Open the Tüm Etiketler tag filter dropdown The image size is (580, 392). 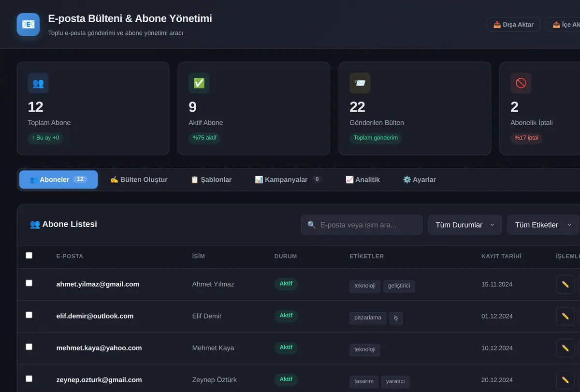pyautogui.click(x=543, y=225)
